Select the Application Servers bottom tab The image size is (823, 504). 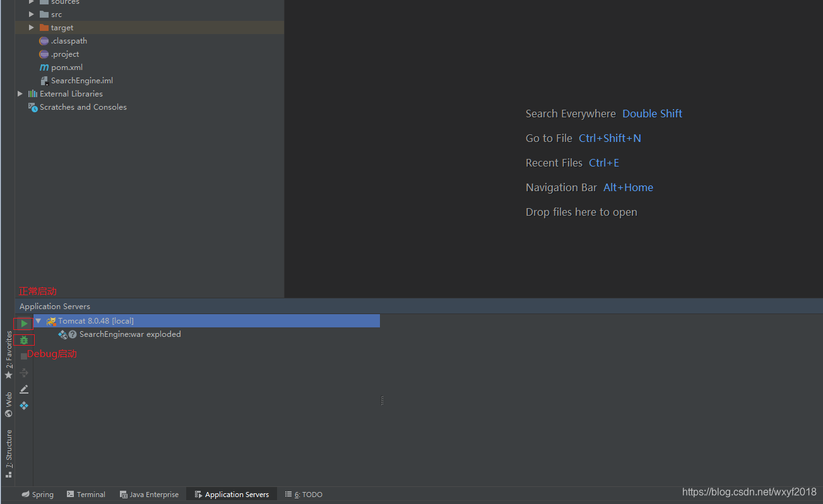(x=232, y=495)
